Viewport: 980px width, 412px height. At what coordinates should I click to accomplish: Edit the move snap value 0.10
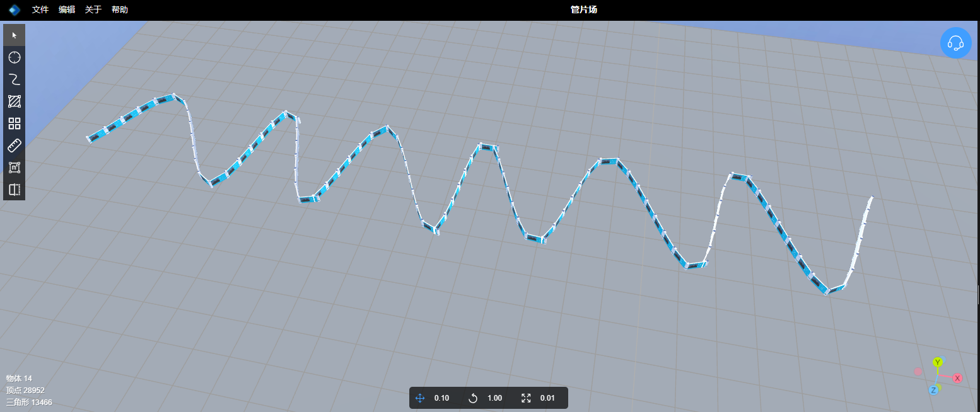(x=441, y=398)
